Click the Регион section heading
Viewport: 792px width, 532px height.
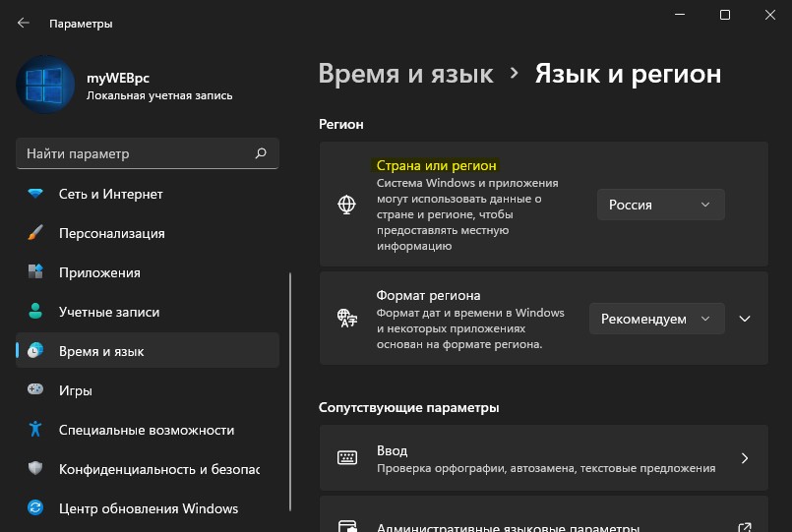[341, 124]
